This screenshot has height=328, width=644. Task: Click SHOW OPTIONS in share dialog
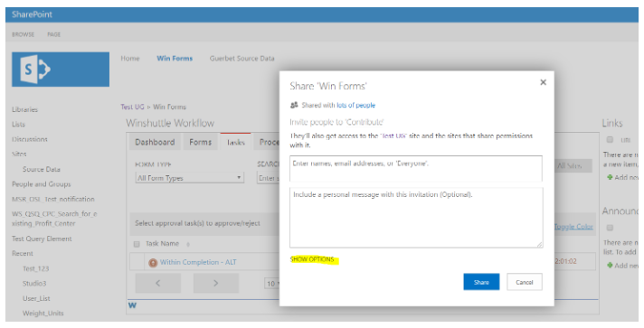coord(312,259)
